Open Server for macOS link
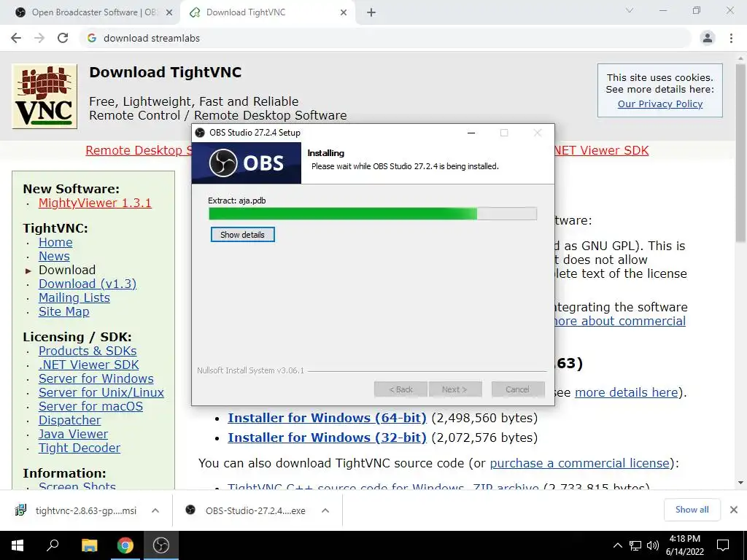747x560 pixels. (90, 406)
